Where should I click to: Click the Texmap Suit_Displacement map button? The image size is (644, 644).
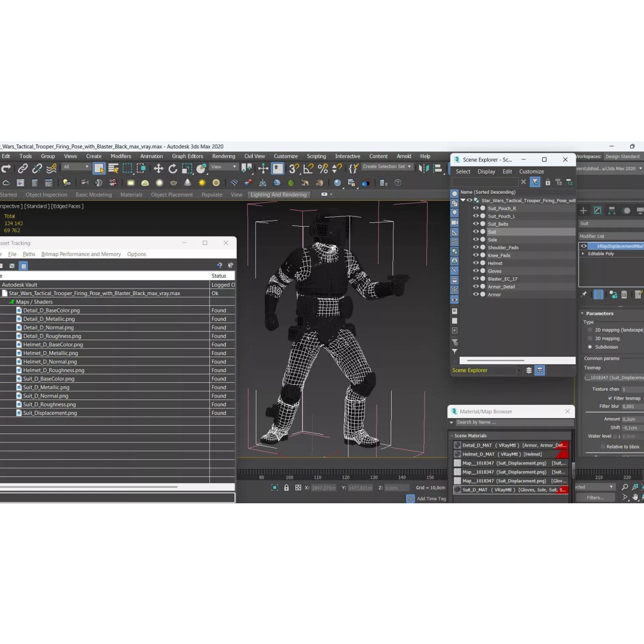coord(614,377)
